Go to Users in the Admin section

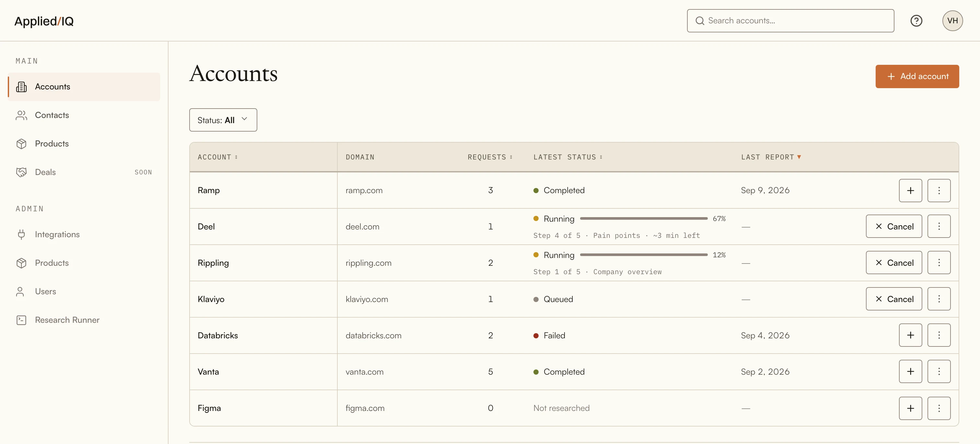point(84,291)
